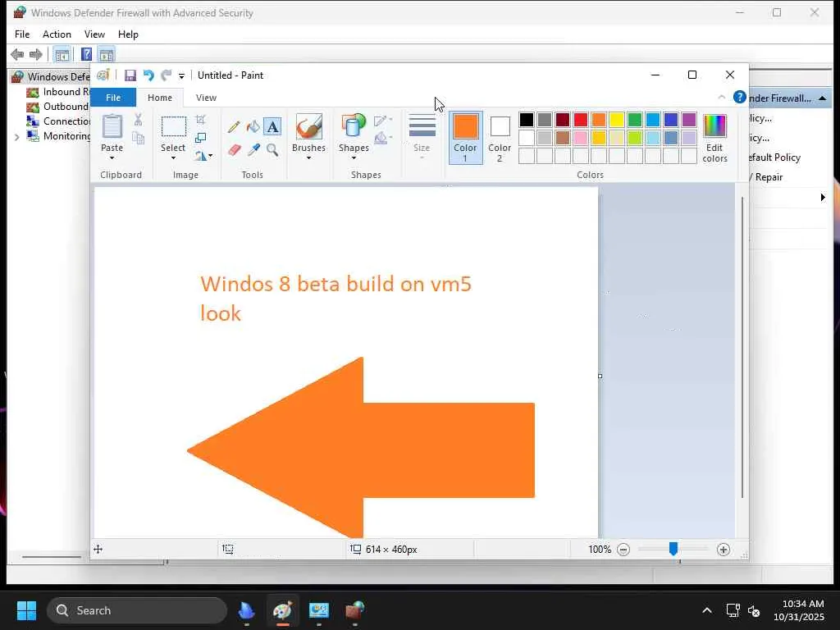Viewport: 840px width, 630px height.
Task: Pick the green color swatch
Action: tap(635, 120)
